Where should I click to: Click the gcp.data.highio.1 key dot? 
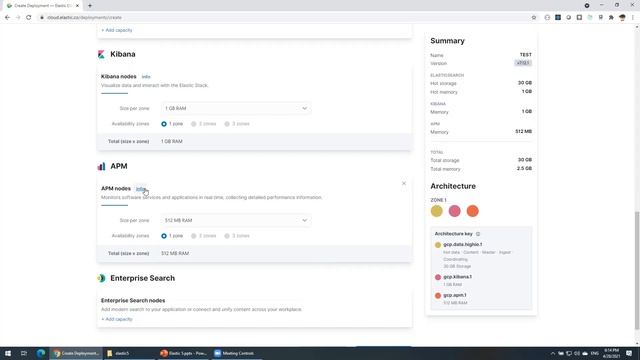[x=438, y=245]
